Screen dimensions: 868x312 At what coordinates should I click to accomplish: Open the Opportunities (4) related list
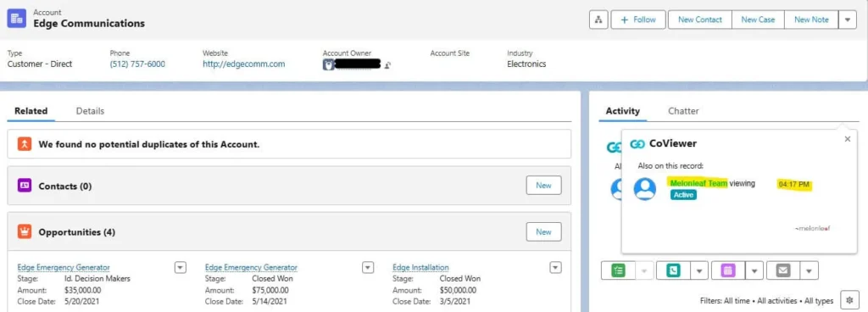(76, 232)
